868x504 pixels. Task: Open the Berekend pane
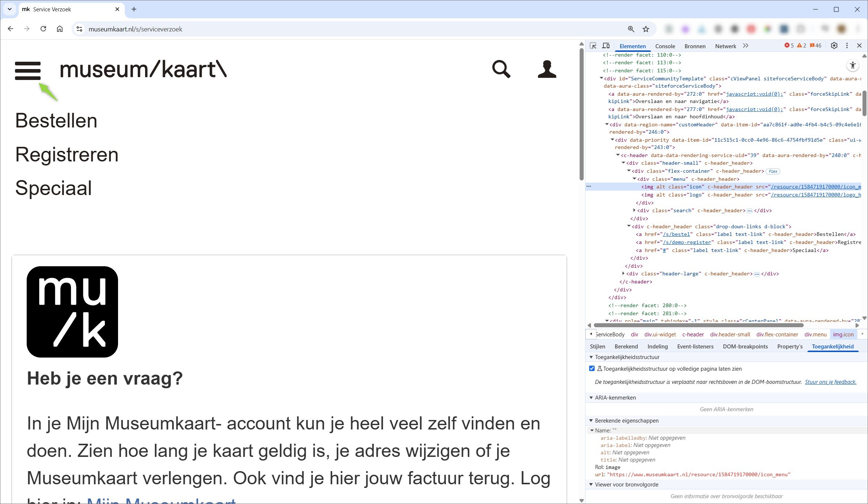tap(626, 347)
